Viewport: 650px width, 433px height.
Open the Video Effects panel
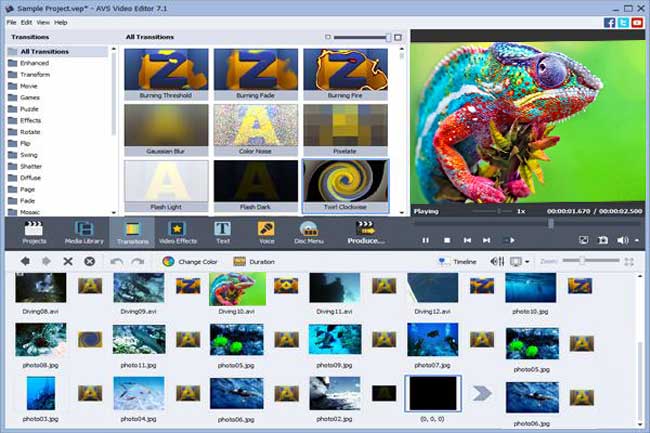178,231
